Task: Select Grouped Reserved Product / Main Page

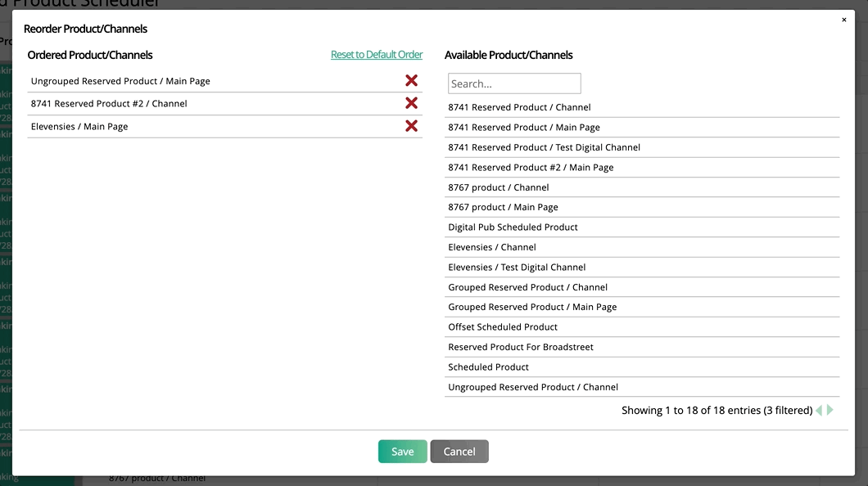Action: pyautogui.click(x=532, y=307)
